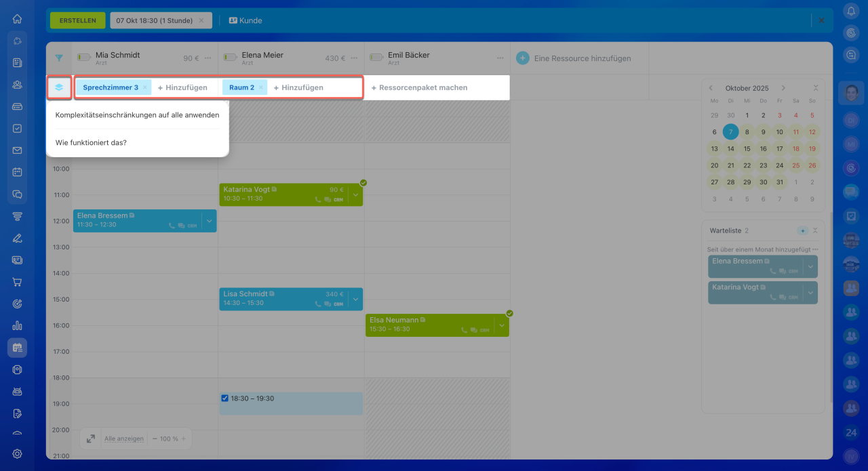
Task: Click the notifications bell icon
Action: [x=851, y=11]
